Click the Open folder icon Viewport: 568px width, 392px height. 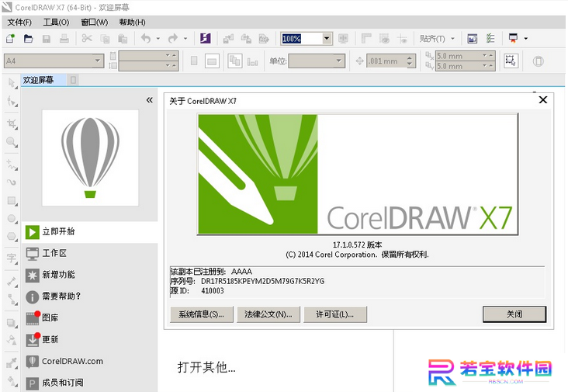pyautogui.click(x=28, y=38)
